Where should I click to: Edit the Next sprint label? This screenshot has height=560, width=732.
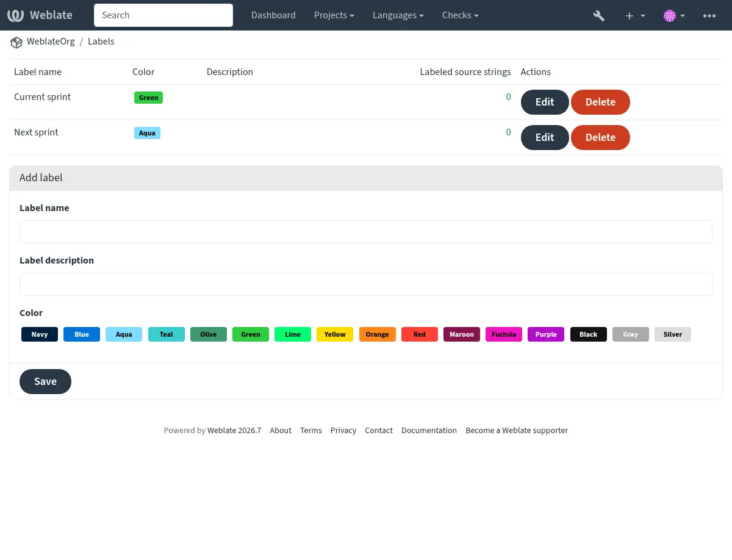[545, 137]
